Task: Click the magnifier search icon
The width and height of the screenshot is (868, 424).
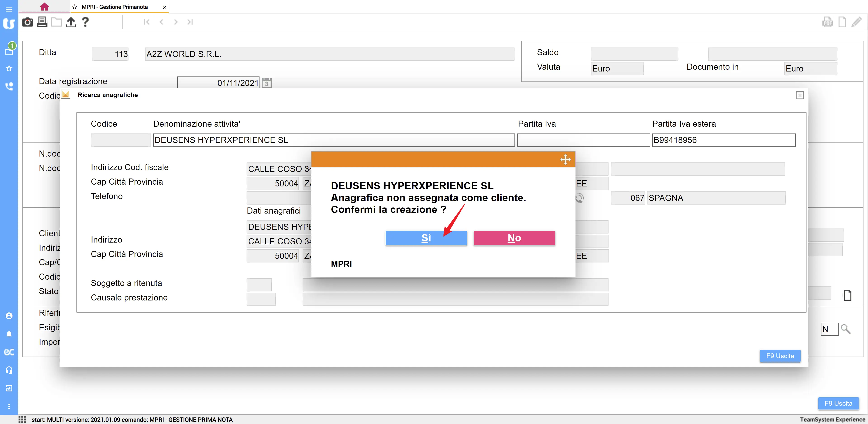Action: pyautogui.click(x=845, y=329)
